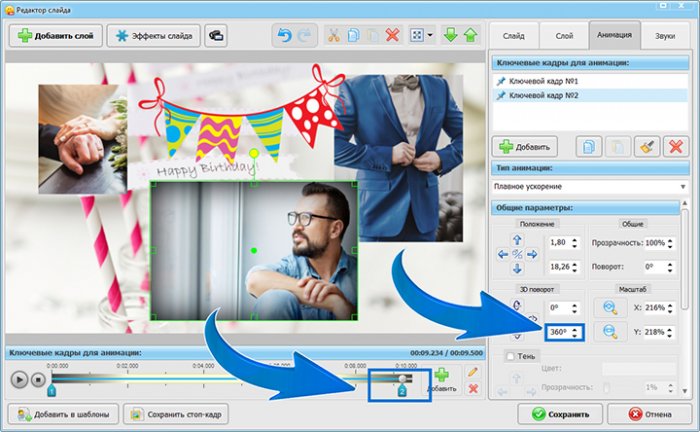Screen dimensions: 700x432
Task: Click the Добавить слой button
Action: pos(55,36)
